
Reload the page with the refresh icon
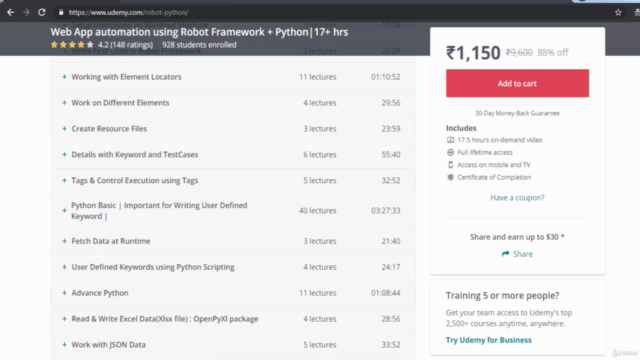tap(42, 12)
